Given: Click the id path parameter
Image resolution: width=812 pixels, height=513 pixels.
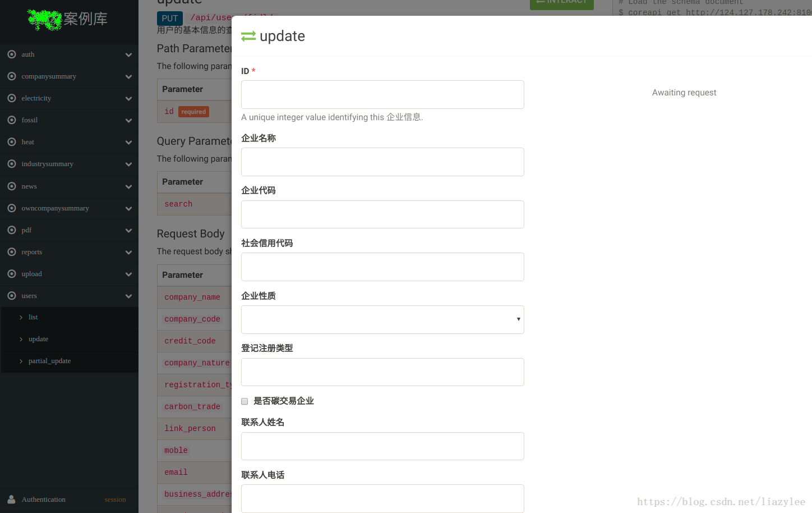Looking at the screenshot, I should pos(169,111).
